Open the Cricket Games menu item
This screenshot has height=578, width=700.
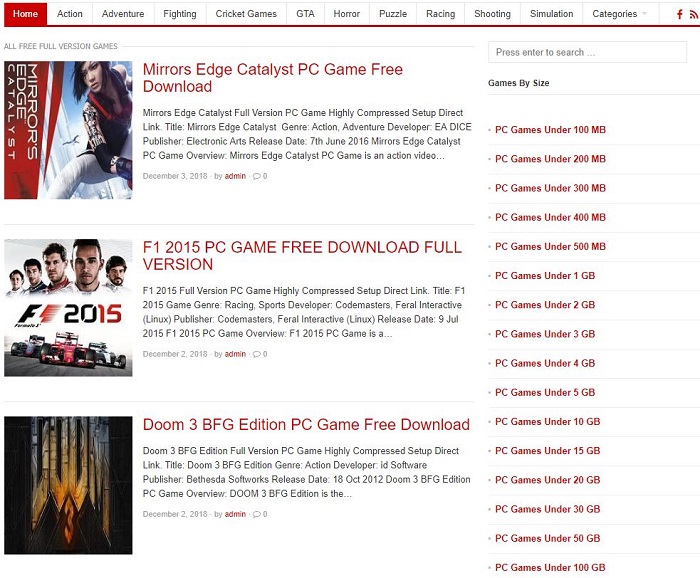[246, 14]
